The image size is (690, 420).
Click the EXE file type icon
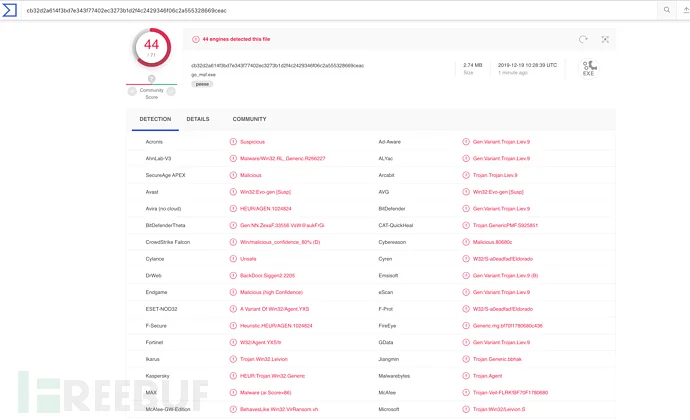(589, 68)
